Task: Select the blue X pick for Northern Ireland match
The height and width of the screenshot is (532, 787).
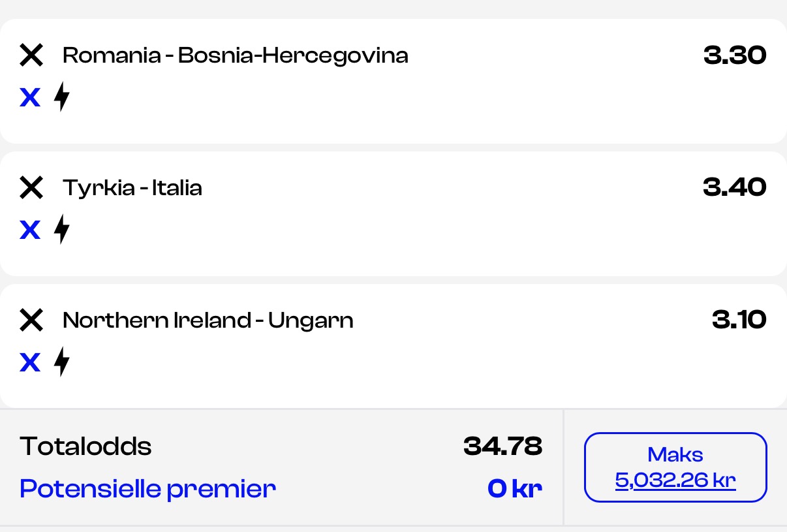Action: click(x=30, y=363)
